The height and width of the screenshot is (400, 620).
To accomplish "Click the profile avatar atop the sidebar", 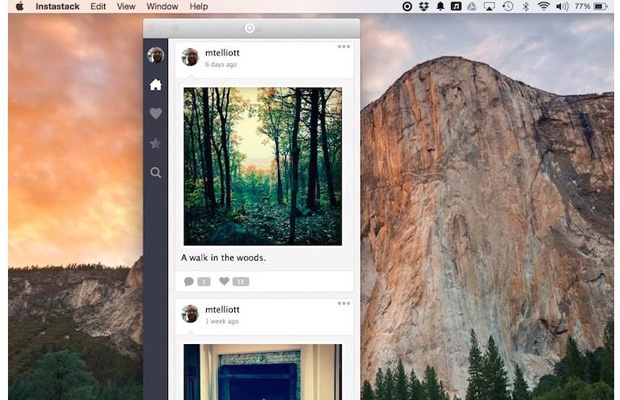I will (155, 55).
